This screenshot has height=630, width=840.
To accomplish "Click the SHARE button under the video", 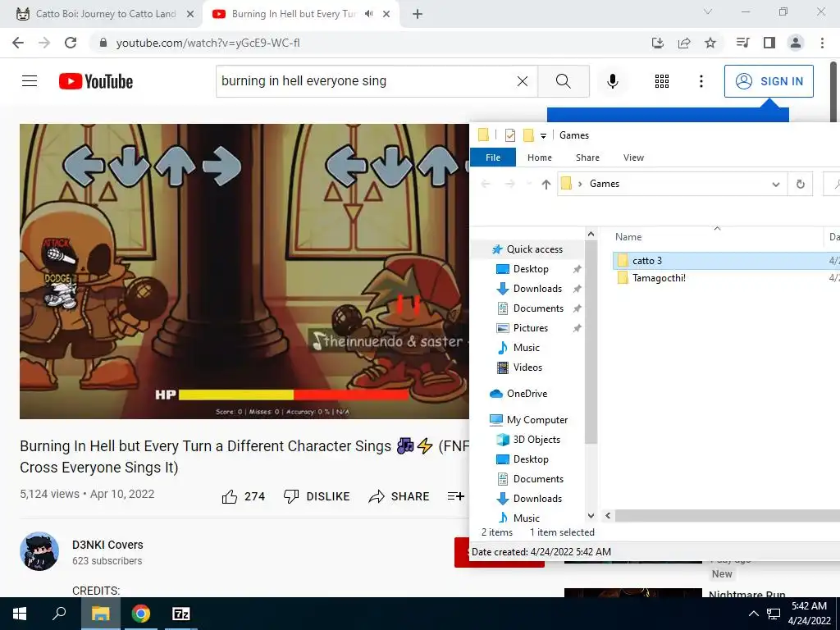I will click(x=399, y=496).
